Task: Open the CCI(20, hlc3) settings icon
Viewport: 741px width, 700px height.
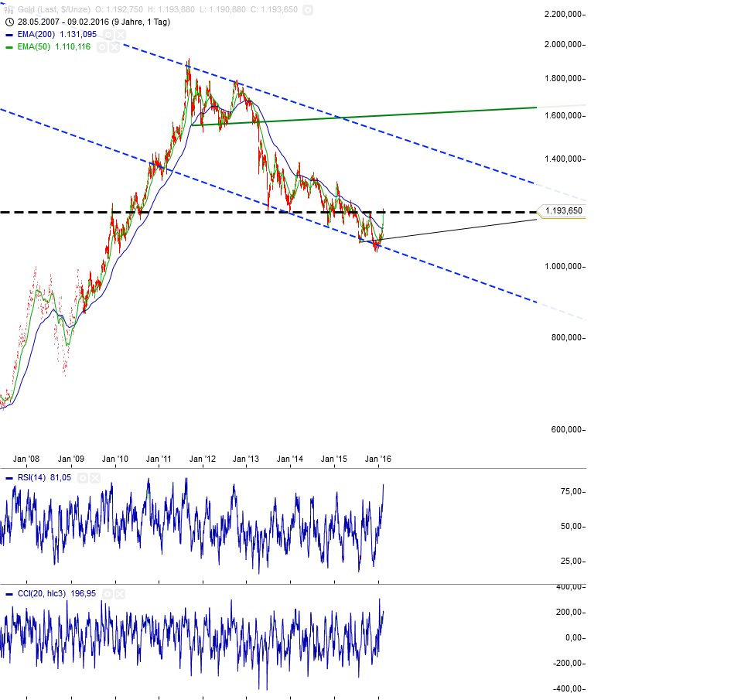Action: pyautogui.click(x=108, y=594)
